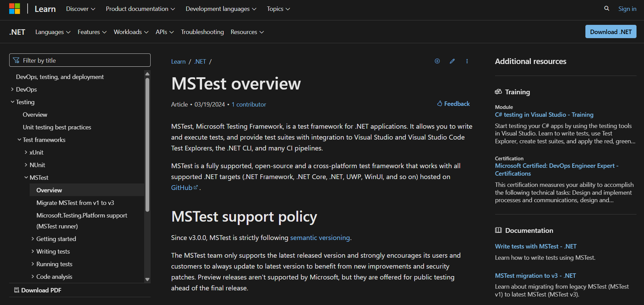This screenshot has width=644, height=305.
Task: Open Microsoft.Testing.Platform support (MSTest runner)
Action: (82, 221)
